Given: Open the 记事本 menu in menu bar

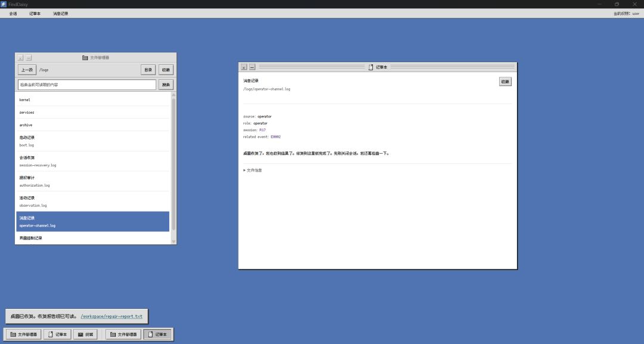Looking at the screenshot, I should pyautogui.click(x=35, y=14).
